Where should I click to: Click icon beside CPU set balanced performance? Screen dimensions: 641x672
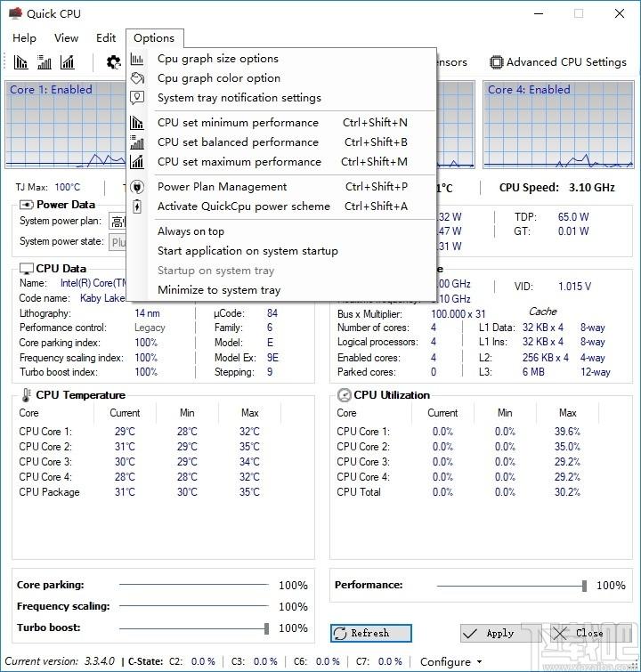[137, 142]
